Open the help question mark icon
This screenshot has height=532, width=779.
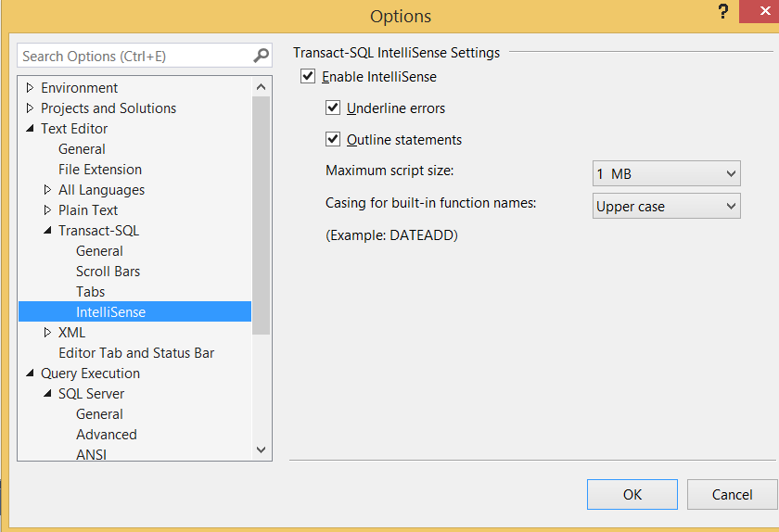[722, 11]
